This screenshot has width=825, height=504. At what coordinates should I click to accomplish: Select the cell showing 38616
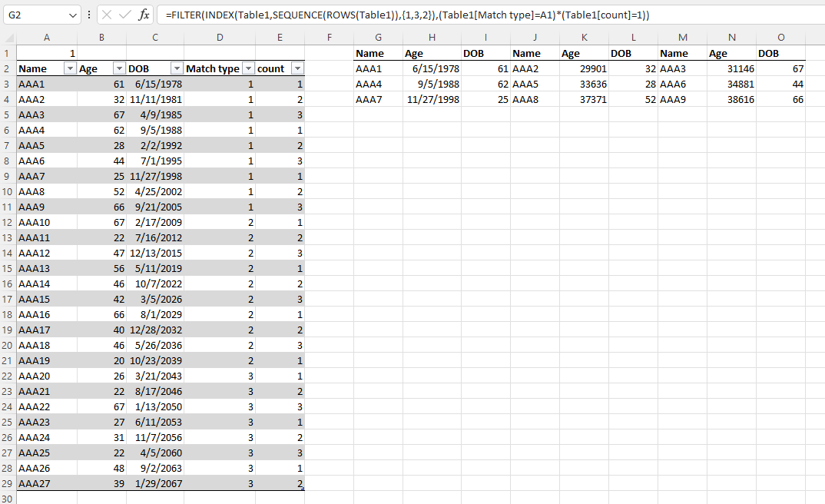click(x=732, y=99)
